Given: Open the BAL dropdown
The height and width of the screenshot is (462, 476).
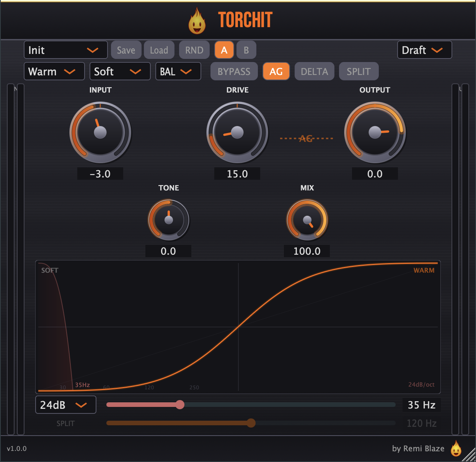Looking at the screenshot, I should point(178,72).
